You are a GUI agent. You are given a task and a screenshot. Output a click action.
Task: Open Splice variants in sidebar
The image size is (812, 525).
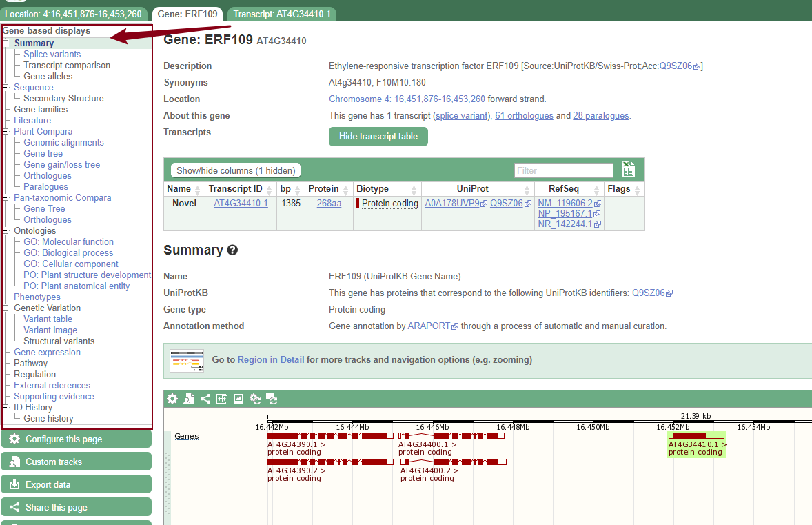52,54
